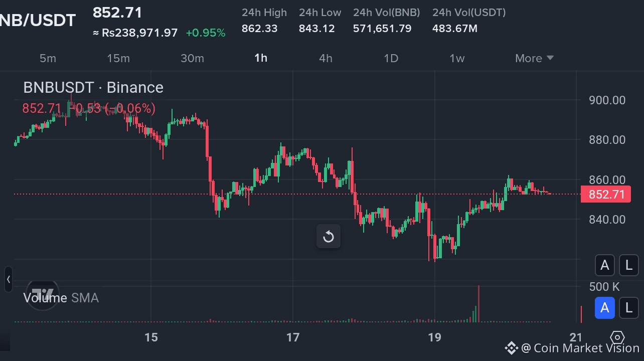Expand the left side panel arrow
The width and height of the screenshot is (644, 361).
click(x=8, y=279)
